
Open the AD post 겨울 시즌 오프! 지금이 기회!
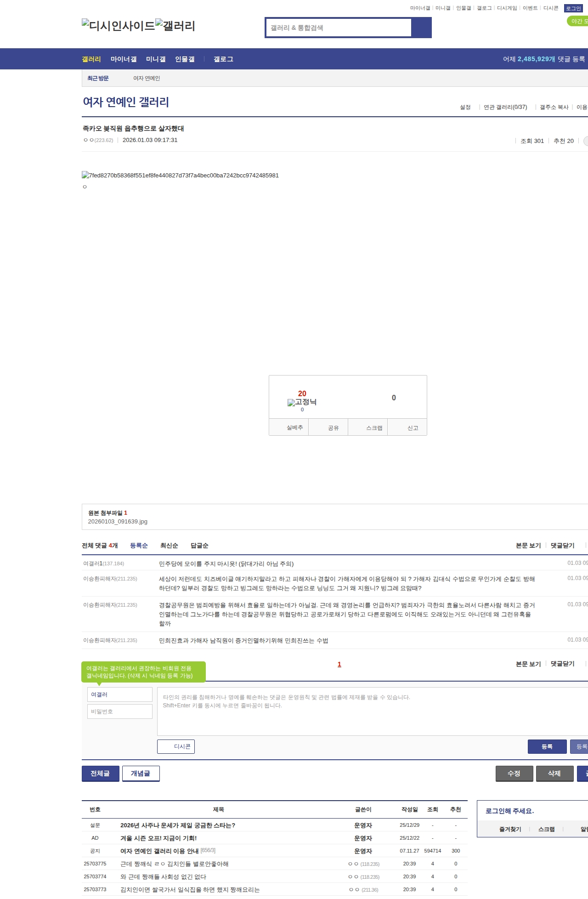click(158, 838)
